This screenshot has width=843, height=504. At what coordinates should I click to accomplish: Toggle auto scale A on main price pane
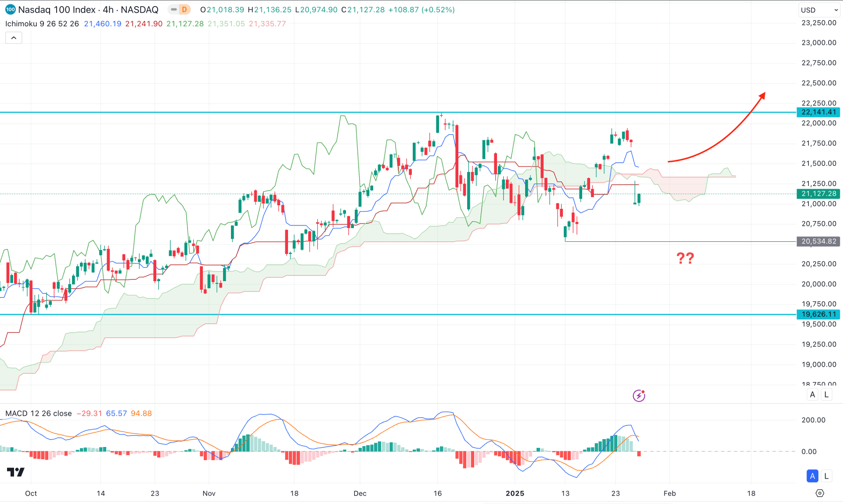tap(812, 394)
